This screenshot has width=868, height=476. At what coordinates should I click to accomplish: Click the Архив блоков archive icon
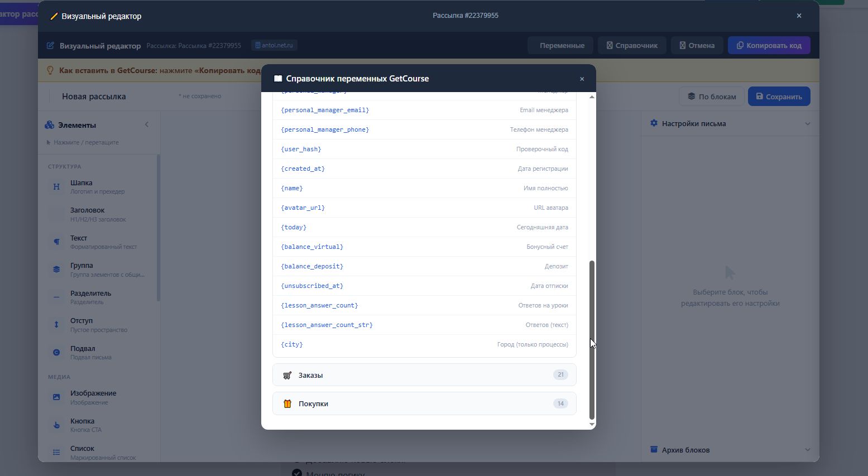(x=654, y=449)
